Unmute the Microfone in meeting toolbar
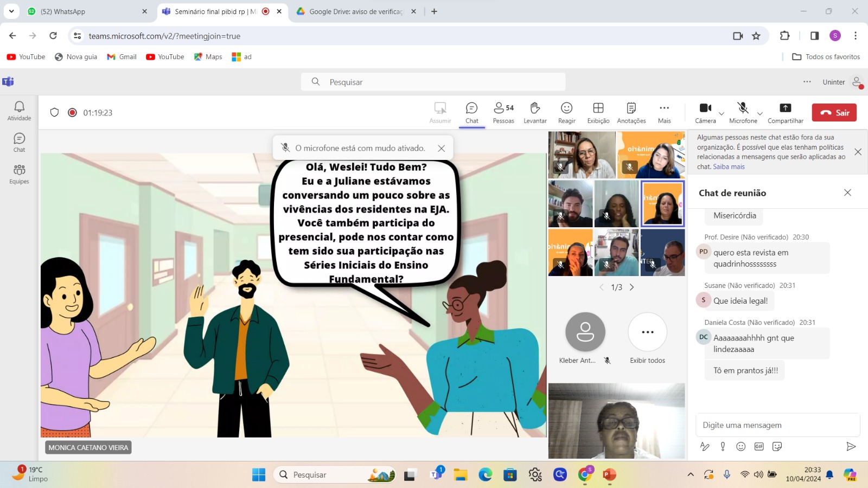Screen dimensions: 868x488 pyautogui.click(x=743, y=112)
